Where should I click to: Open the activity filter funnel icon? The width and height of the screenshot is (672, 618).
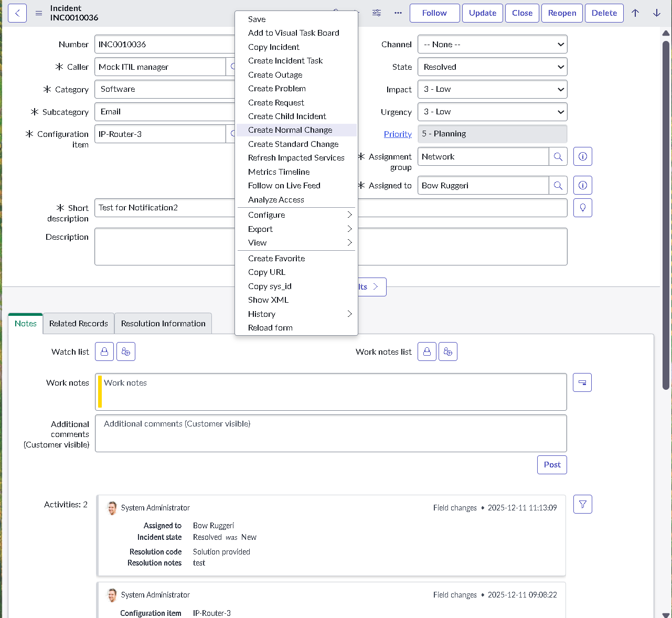pyautogui.click(x=582, y=504)
